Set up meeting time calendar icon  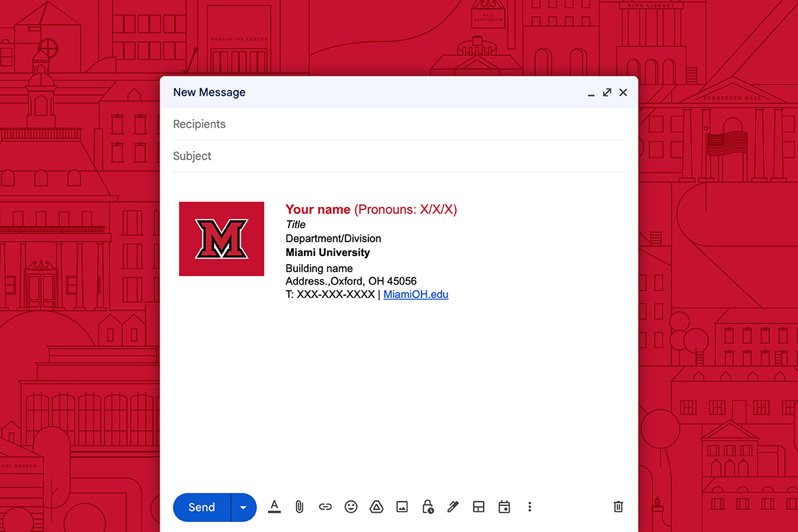tap(504, 507)
